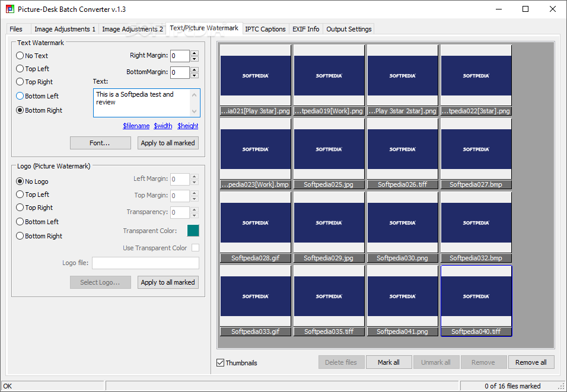Select the No Logo option
The image size is (567, 392).
pos(32,181)
